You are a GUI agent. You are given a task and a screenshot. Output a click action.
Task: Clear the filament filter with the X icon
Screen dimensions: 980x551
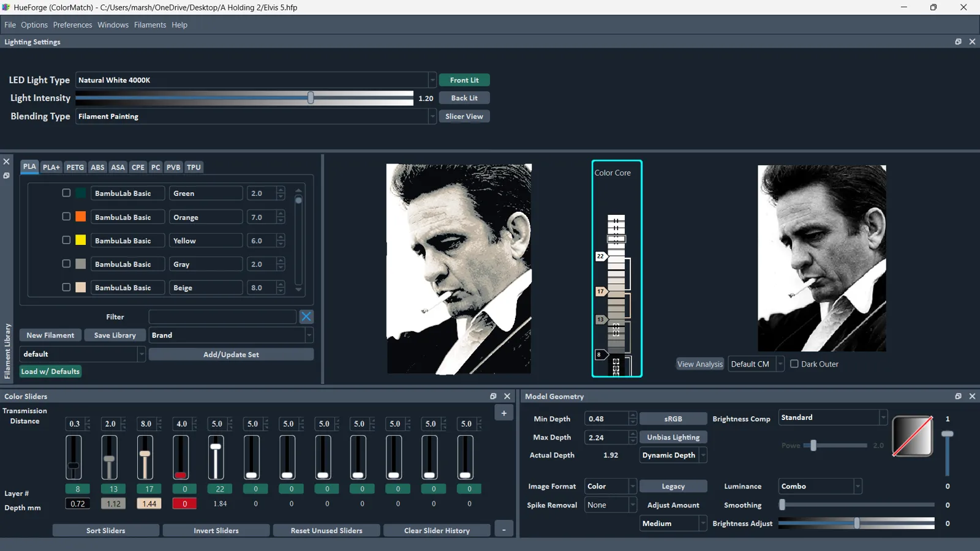(306, 317)
